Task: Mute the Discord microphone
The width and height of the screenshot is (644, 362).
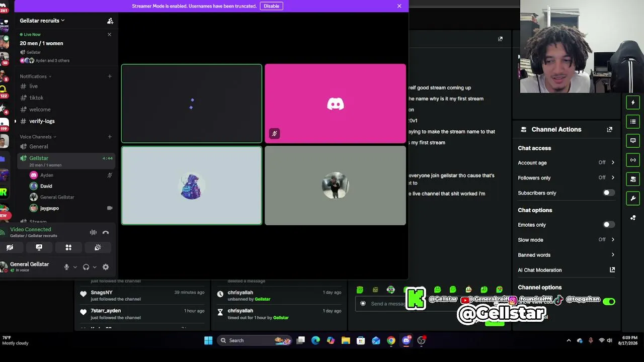Action: point(66,267)
